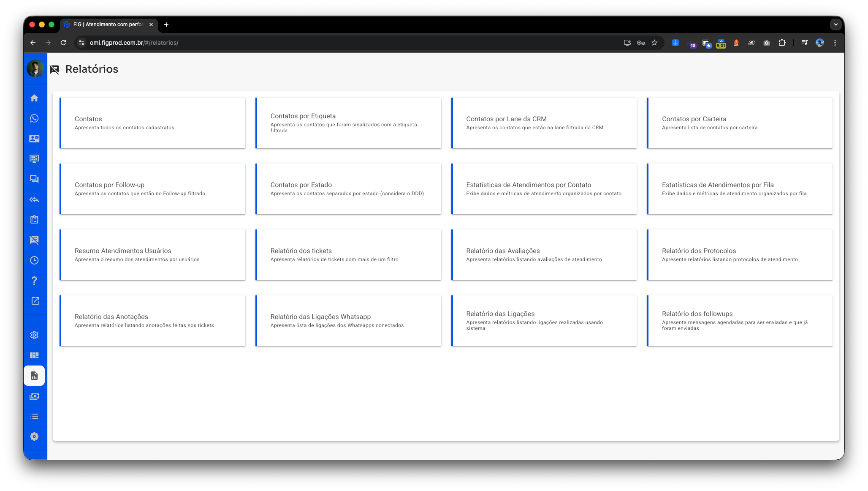Open the Contatos report card
The width and height of the screenshot is (868, 491).
152,123
